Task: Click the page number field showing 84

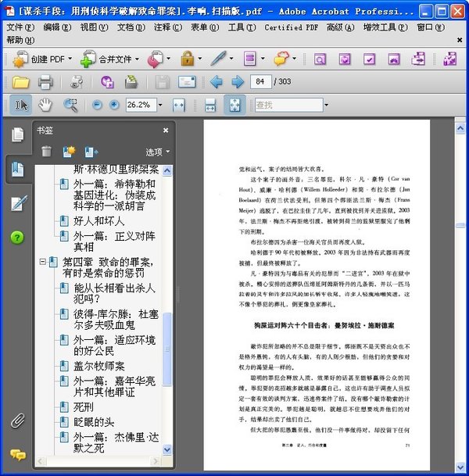Action: 260,81
